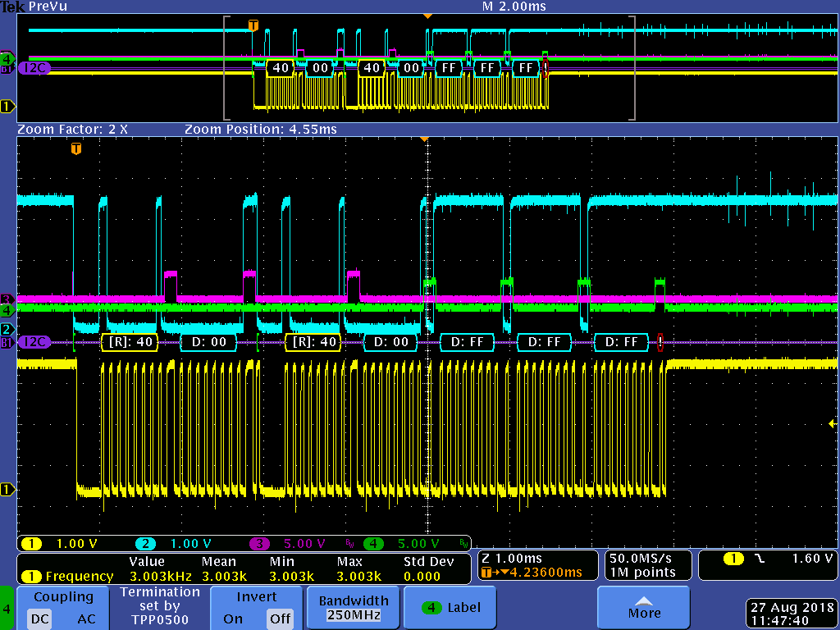This screenshot has width=840, height=630.
Task: Click the last FF packet in overview
Action: point(526,68)
